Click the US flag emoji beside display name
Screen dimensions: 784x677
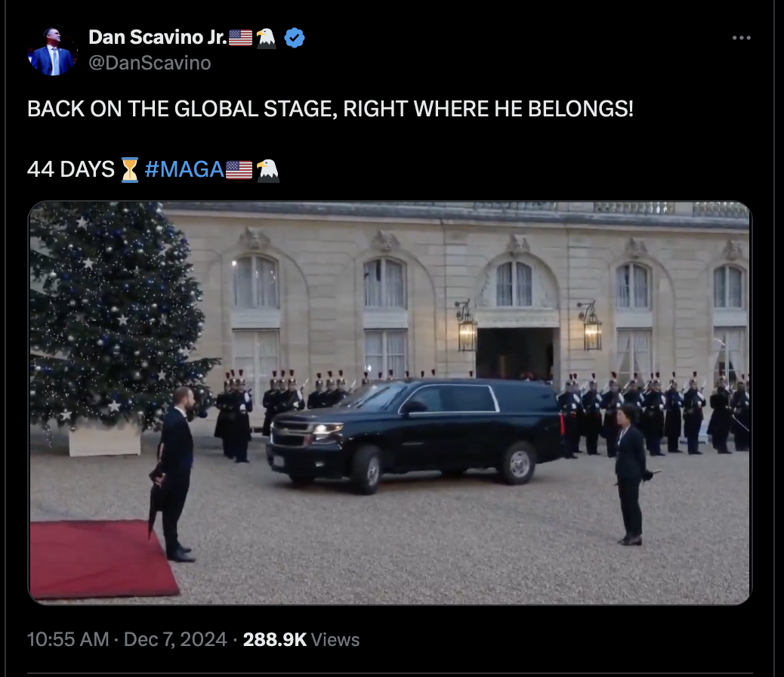click(240, 38)
